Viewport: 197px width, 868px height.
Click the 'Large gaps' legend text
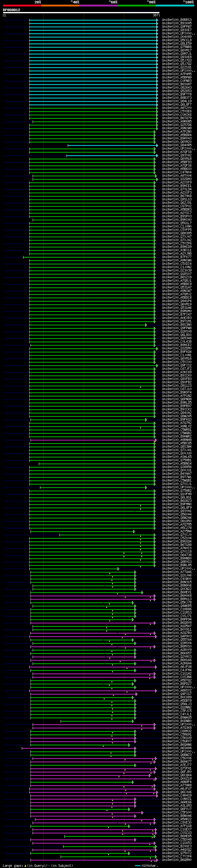(13, 866)
